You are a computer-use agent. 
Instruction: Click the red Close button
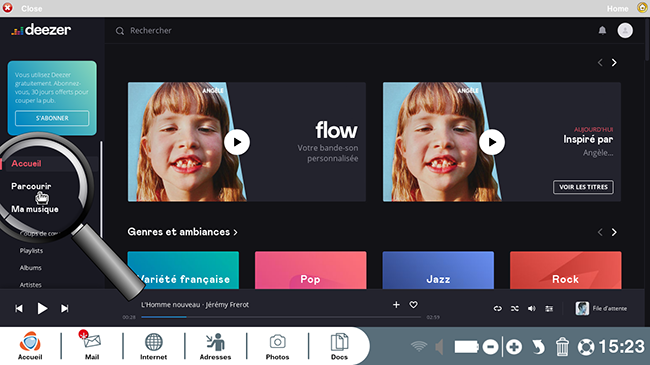8,8
